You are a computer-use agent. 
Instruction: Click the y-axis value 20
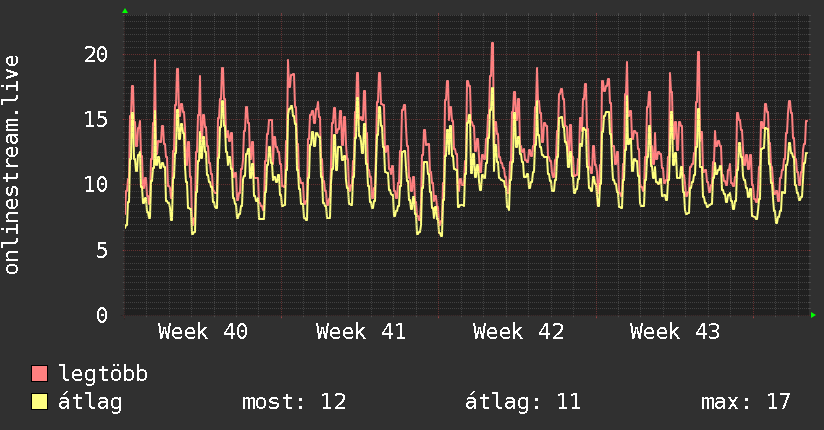click(x=96, y=54)
